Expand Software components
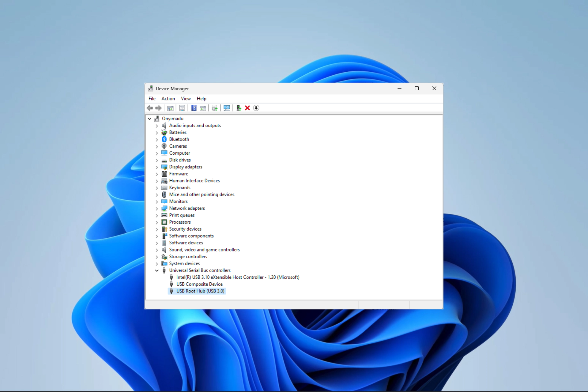588x392 pixels. pyautogui.click(x=157, y=236)
